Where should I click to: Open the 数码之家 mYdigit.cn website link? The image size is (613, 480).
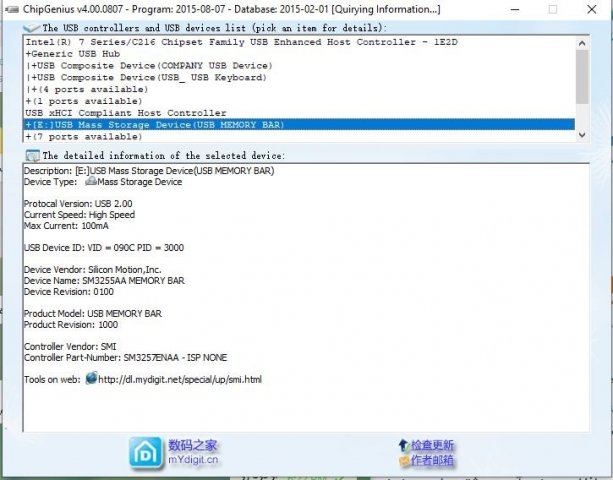(193, 453)
